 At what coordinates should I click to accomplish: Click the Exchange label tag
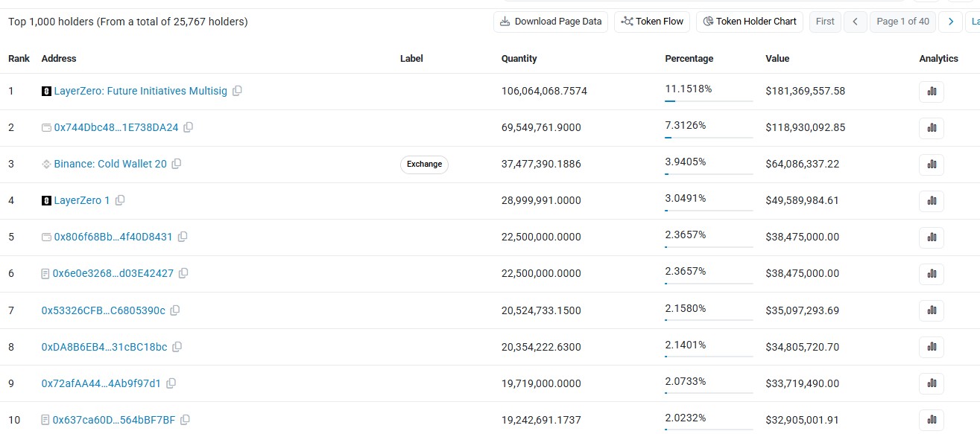425,164
